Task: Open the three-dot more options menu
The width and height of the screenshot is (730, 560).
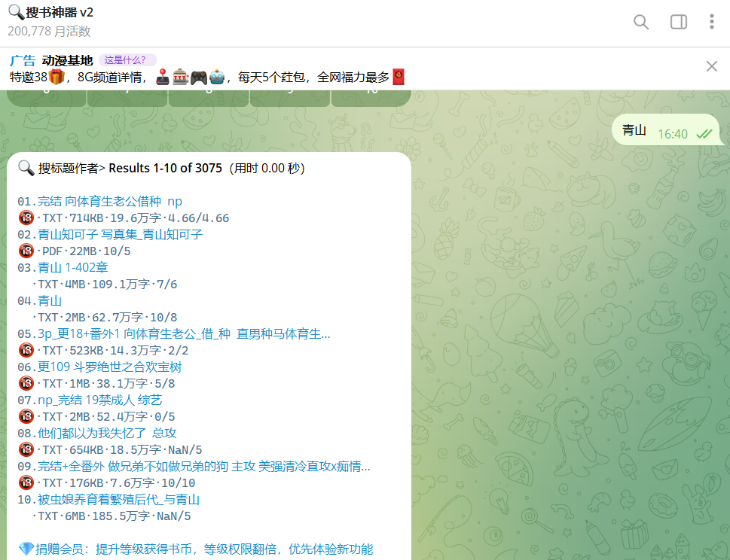Action: click(x=711, y=22)
